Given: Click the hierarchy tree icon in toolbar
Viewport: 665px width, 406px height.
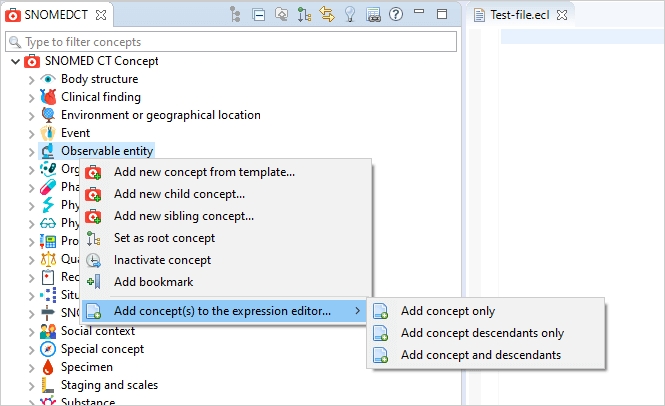Looking at the screenshot, I should coord(235,15).
